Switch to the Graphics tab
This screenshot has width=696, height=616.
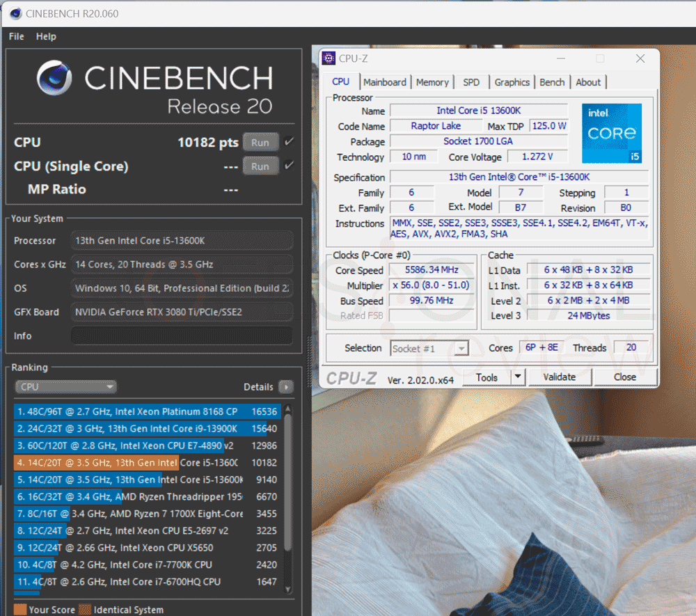click(x=512, y=82)
